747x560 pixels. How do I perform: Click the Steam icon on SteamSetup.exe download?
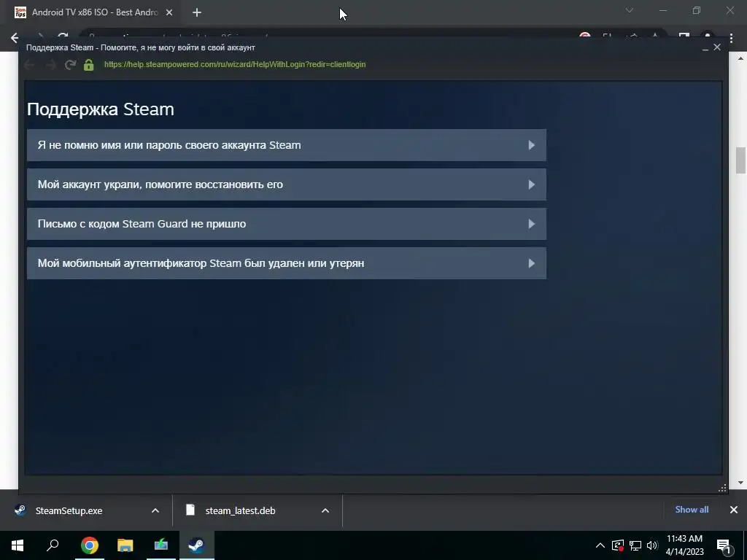[20, 510]
